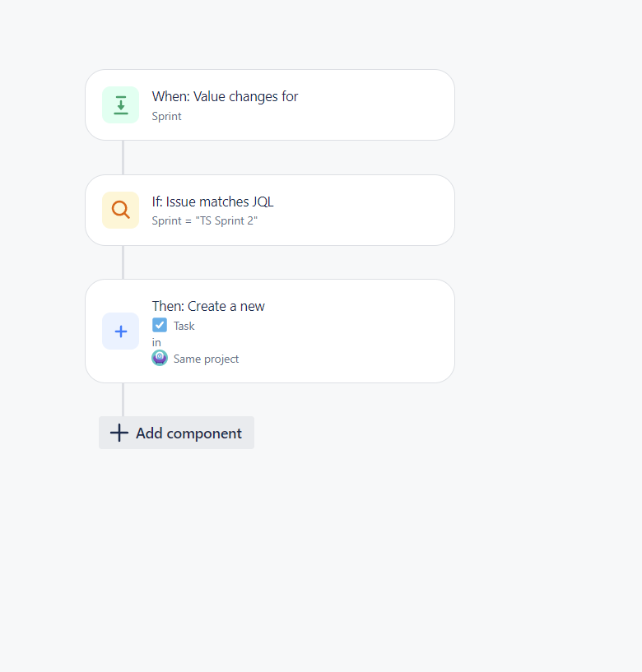Open the 'If: Issue matches JQL' condition card
Viewport: 642px width, 672px height.
coord(270,210)
